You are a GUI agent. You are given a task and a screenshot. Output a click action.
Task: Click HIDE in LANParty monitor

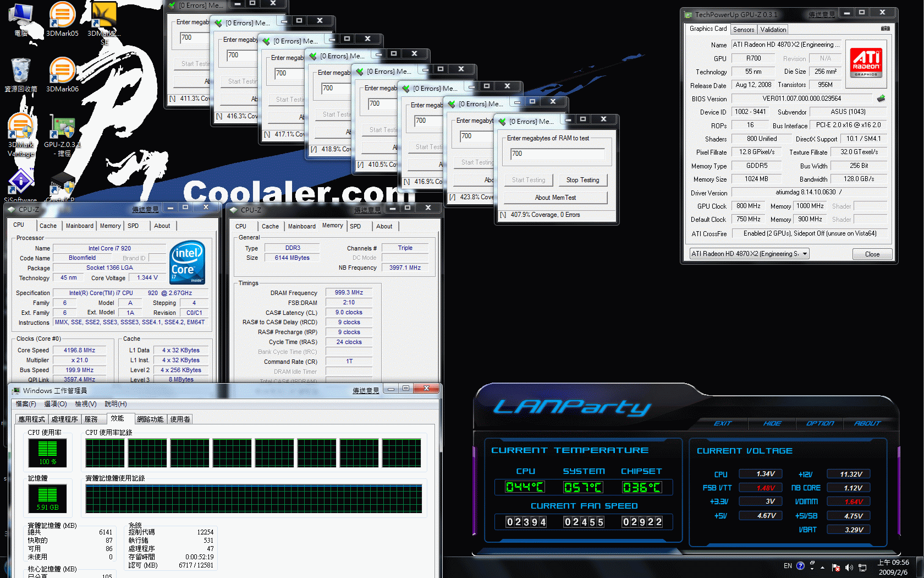coord(772,423)
